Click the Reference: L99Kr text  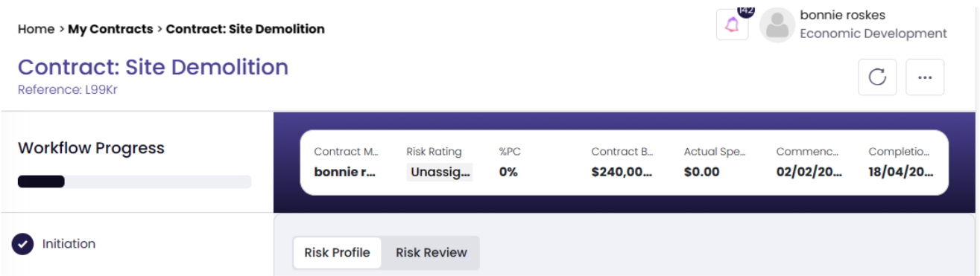point(68,89)
